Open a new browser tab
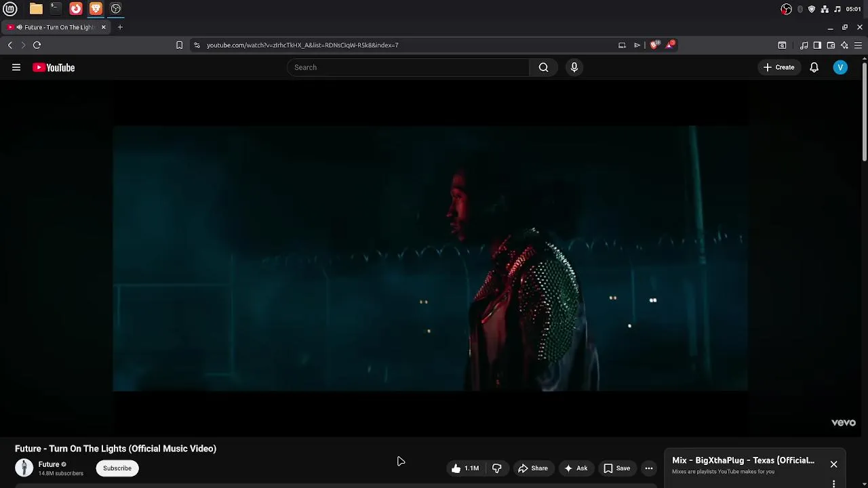The height and width of the screenshot is (488, 868). click(x=120, y=27)
